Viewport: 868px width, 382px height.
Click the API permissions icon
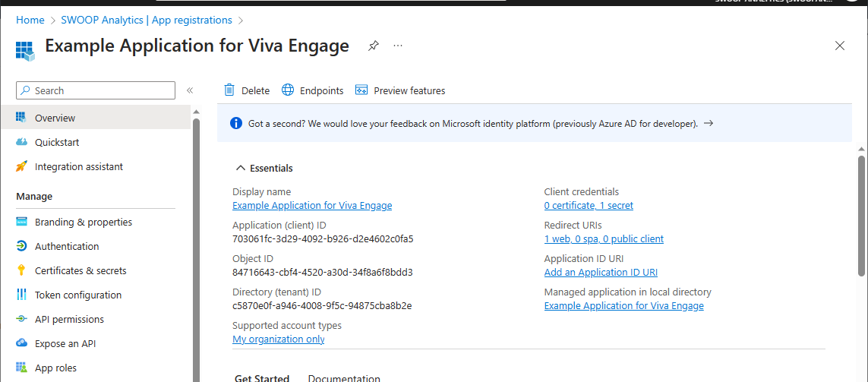[x=21, y=320]
